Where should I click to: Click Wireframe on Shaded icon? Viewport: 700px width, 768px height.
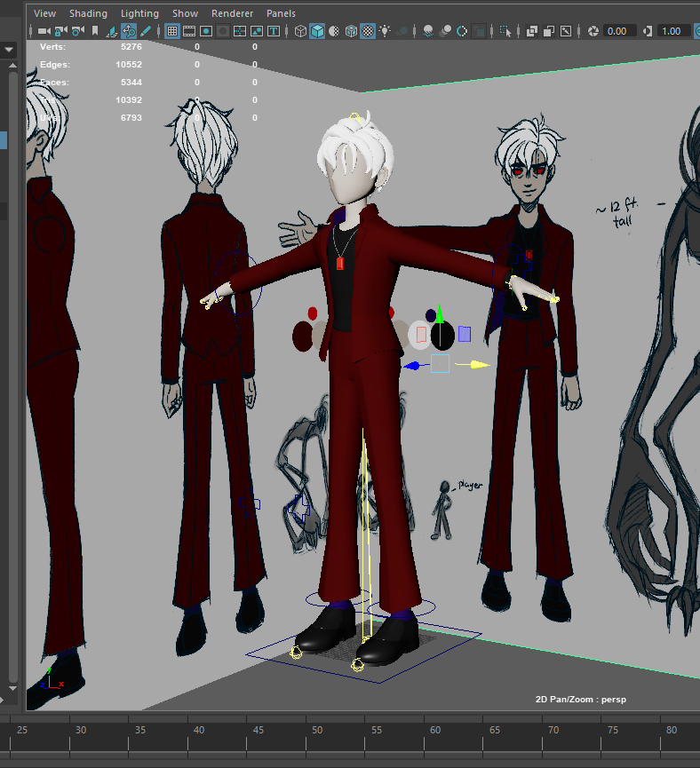click(351, 31)
